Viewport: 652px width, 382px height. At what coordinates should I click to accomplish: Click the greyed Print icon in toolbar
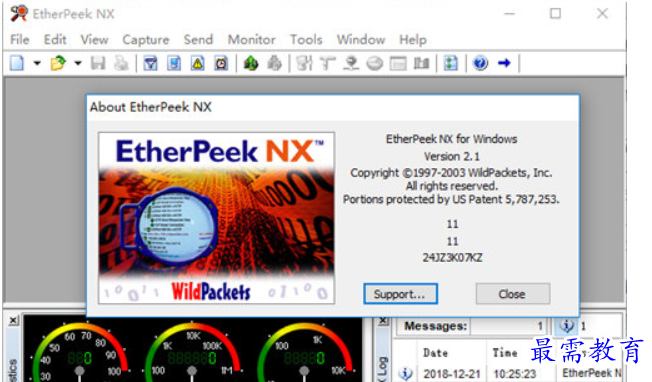pyautogui.click(x=121, y=63)
